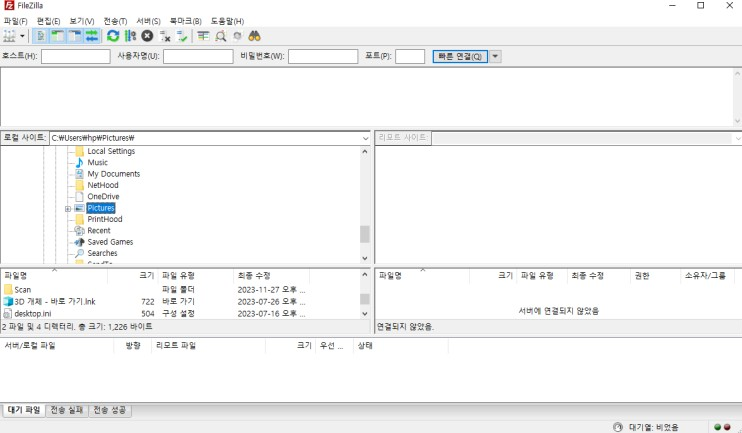Disconnect from the current server

(x=165, y=36)
